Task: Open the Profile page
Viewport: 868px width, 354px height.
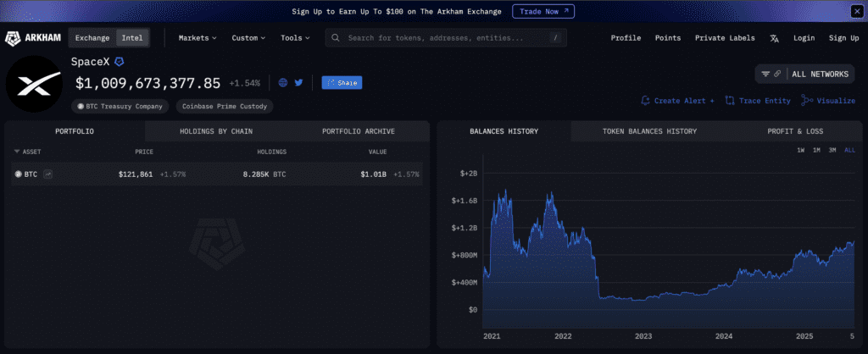Action: (x=626, y=38)
